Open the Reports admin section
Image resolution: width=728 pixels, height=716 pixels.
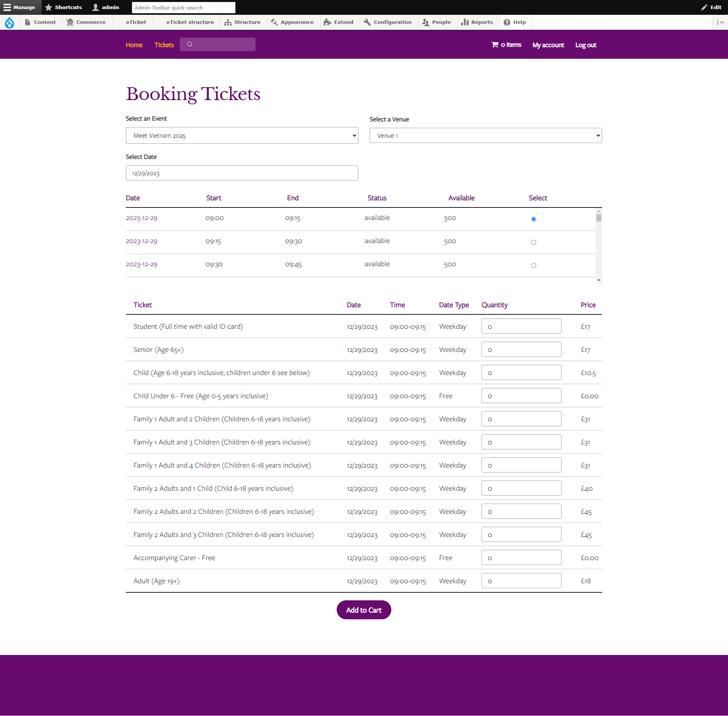click(477, 22)
